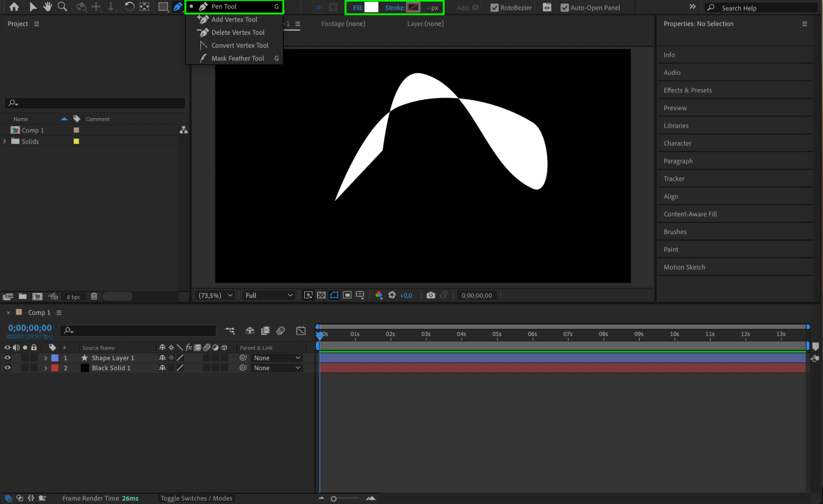Hide the Shape Layer 1 eye toggle
This screenshot has height=504, width=823.
click(x=7, y=358)
